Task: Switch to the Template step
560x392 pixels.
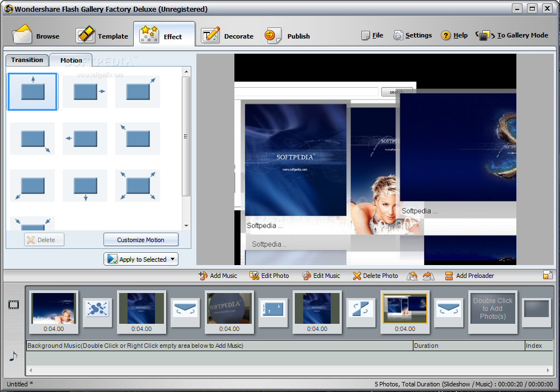Action: (x=102, y=35)
